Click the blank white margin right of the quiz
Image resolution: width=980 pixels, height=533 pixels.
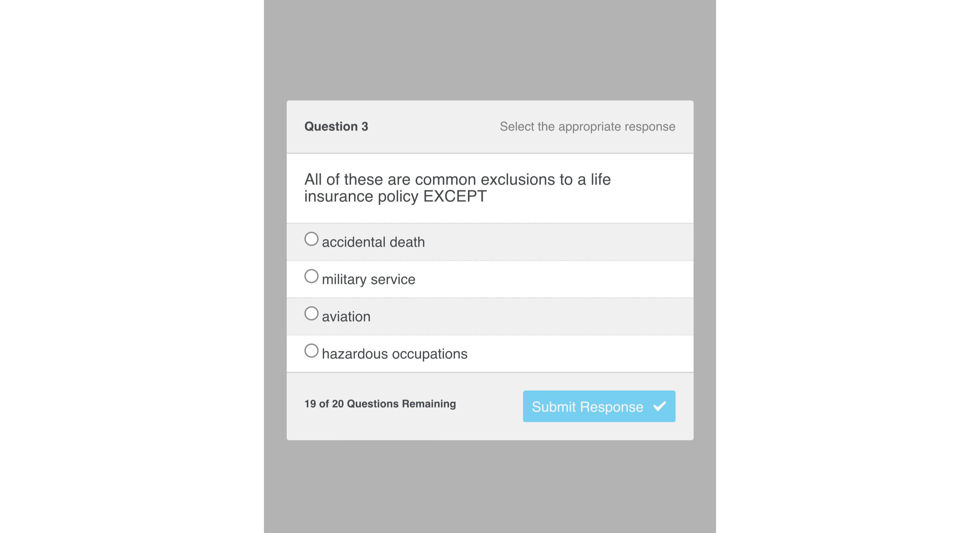[x=848, y=266]
